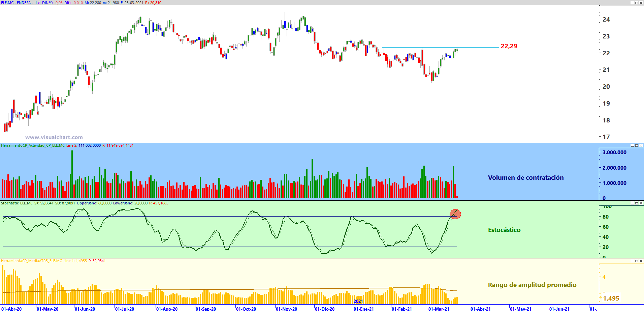Maximize the HerramientoCP_Actividad volume panel
Image resolution: width=644 pixels, height=311 pixels.
637,145
